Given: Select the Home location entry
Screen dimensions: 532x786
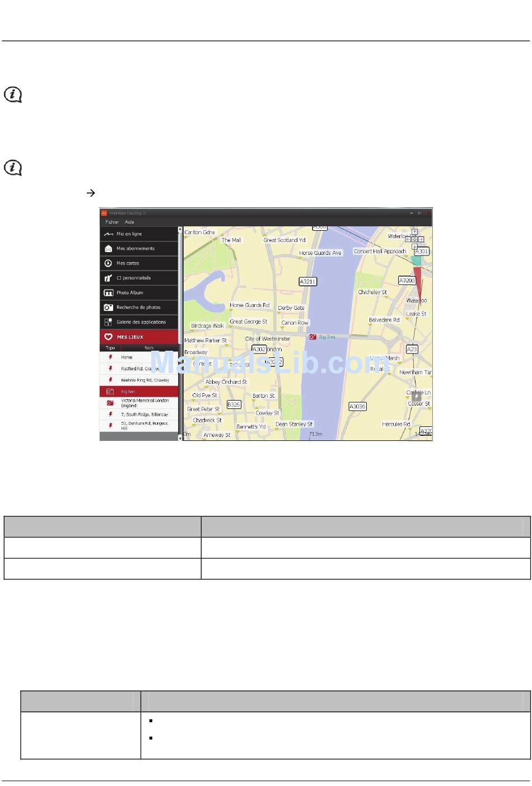Looking at the screenshot, I should point(139,357).
